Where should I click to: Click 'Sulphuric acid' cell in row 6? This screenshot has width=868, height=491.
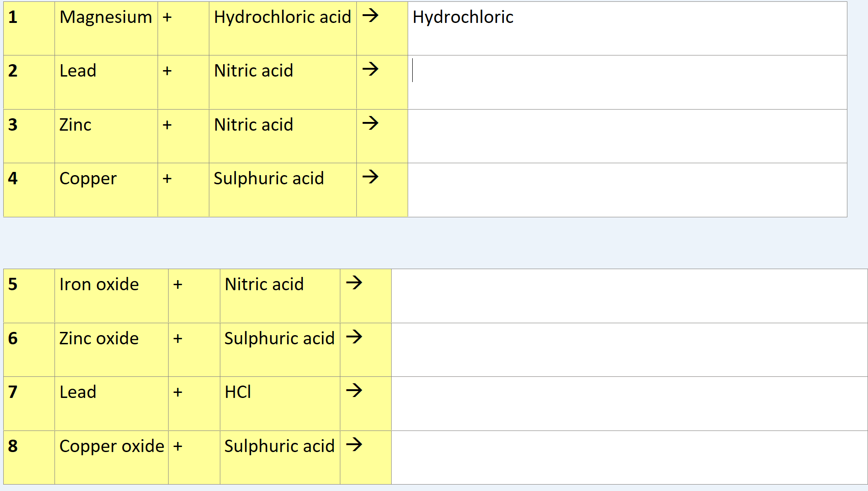[x=280, y=350]
